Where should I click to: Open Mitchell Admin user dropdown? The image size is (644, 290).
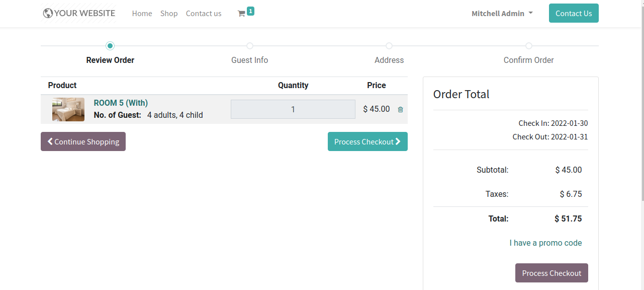(502, 14)
